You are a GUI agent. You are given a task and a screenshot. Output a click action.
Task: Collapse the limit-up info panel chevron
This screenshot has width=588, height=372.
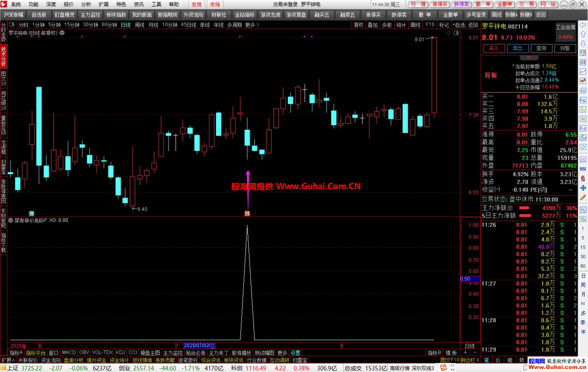529,58
